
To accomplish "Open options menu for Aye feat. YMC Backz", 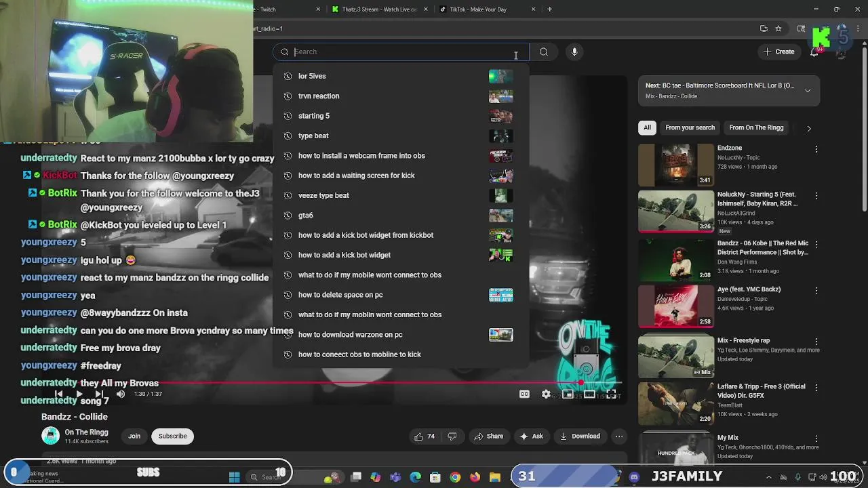I will pos(816,291).
